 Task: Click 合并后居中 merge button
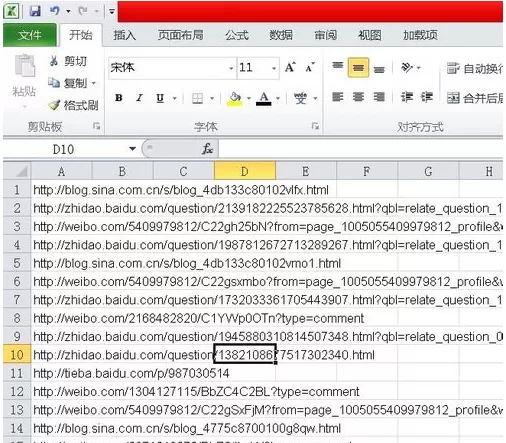(475, 98)
